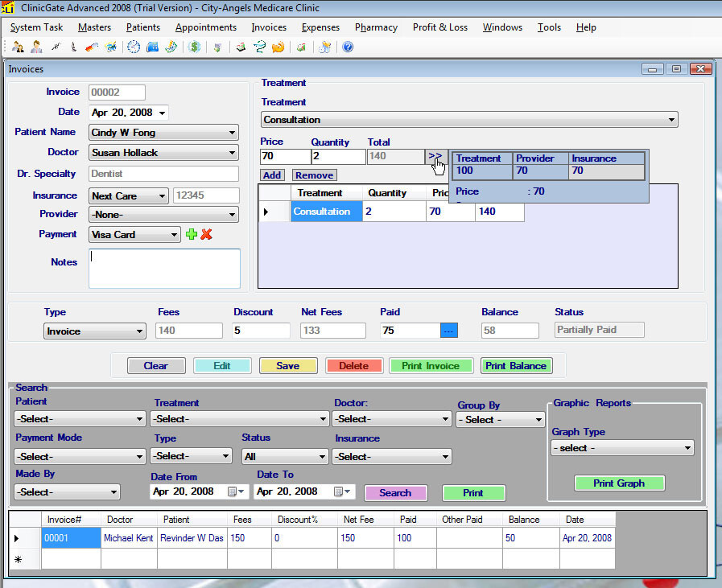Open the Profit & Loss menu
722x588 pixels.
(440, 27)
